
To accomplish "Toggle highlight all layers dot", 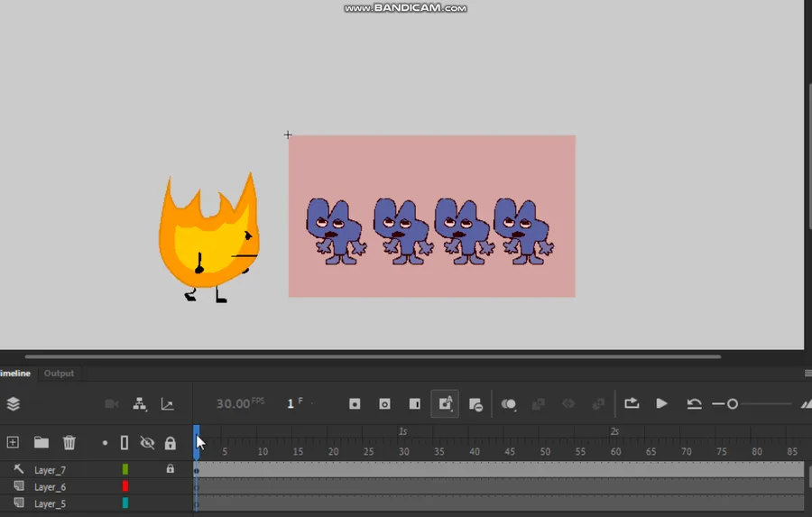I will [105, 443].
